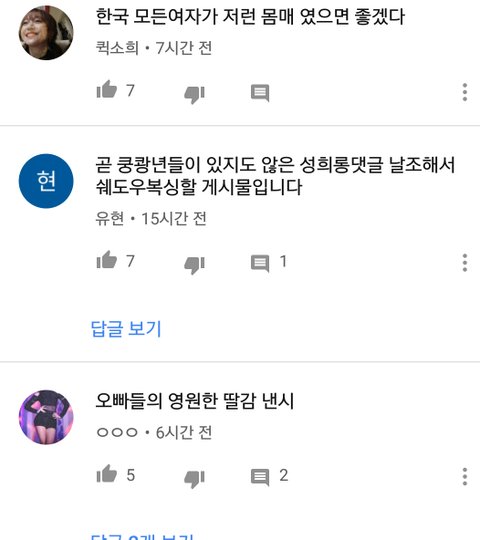The height and width of the screenshot is (540, 480).
Task: Dislike the comment by 유현
Action: click(195, 265)
